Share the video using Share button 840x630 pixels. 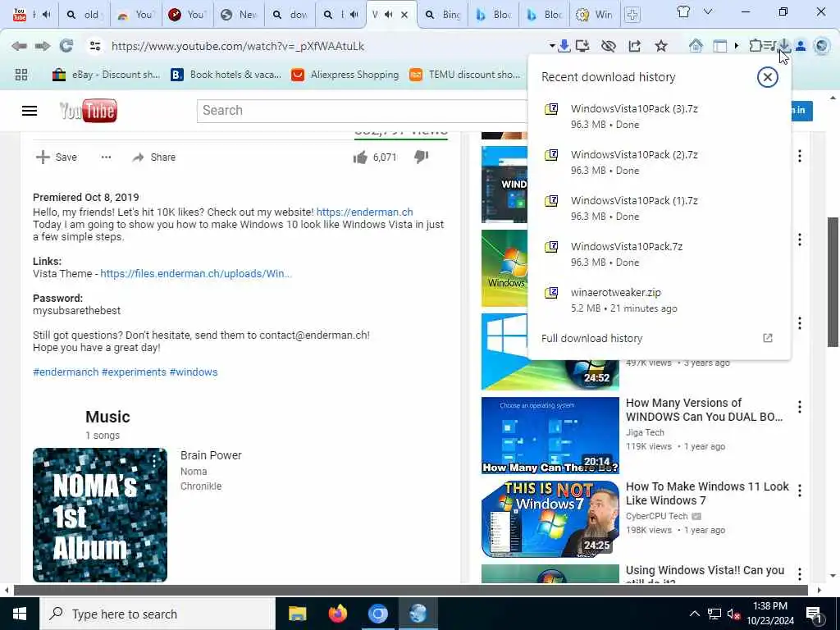(154, 157)
